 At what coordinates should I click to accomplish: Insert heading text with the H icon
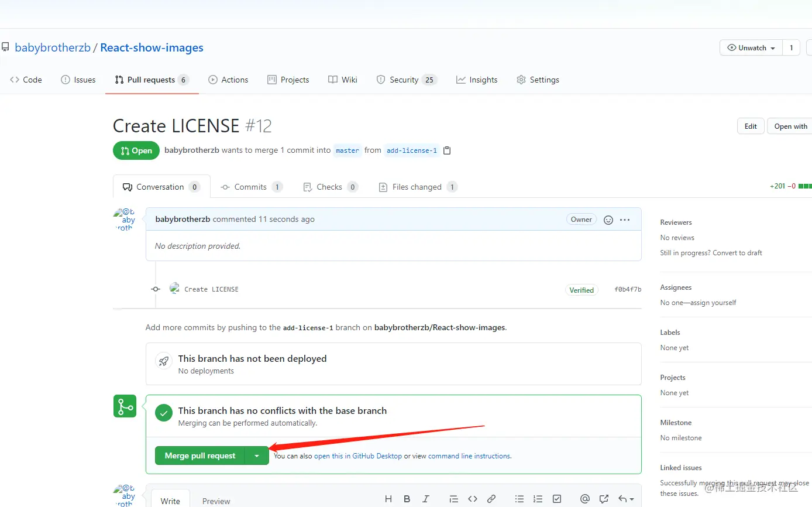coord(388,499)
